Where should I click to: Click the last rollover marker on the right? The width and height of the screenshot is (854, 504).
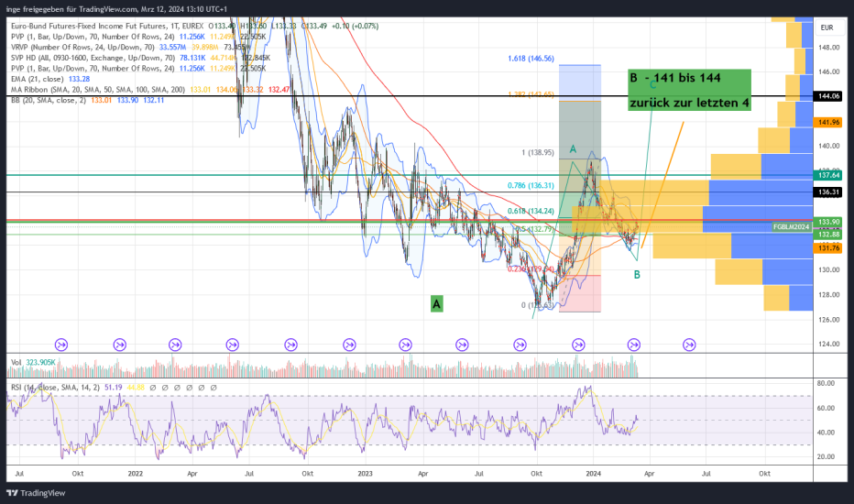690,345
